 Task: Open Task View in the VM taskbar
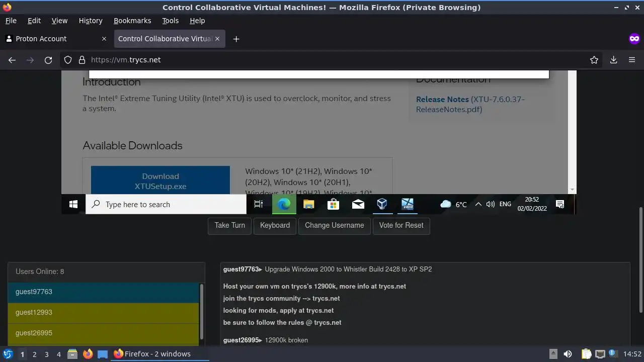tap(259, 204)
